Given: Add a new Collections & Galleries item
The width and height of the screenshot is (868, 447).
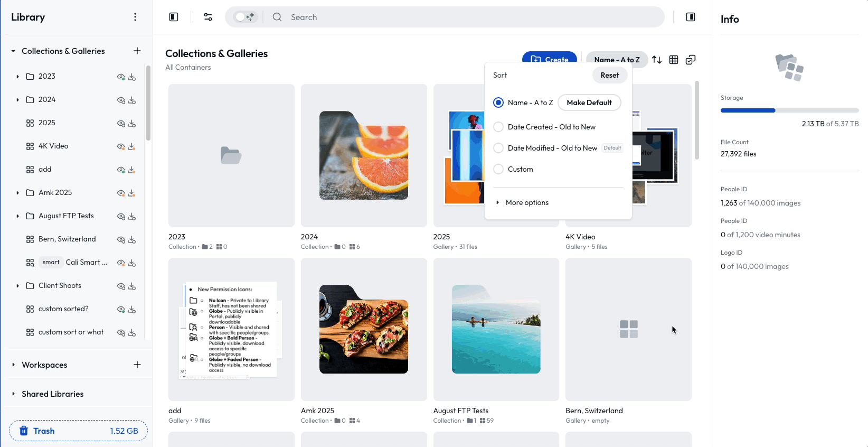Looking at the screenshot, I should [137, 51].
